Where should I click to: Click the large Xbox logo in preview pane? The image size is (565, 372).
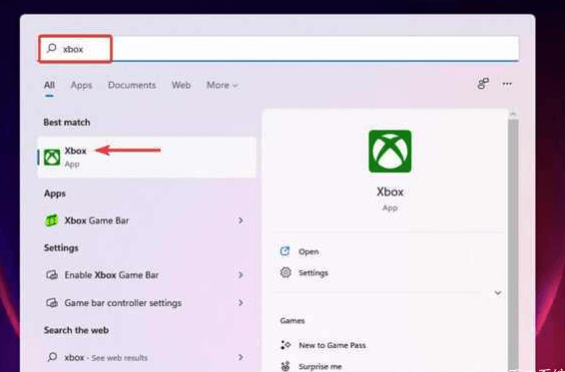click(x=390, y=151)
